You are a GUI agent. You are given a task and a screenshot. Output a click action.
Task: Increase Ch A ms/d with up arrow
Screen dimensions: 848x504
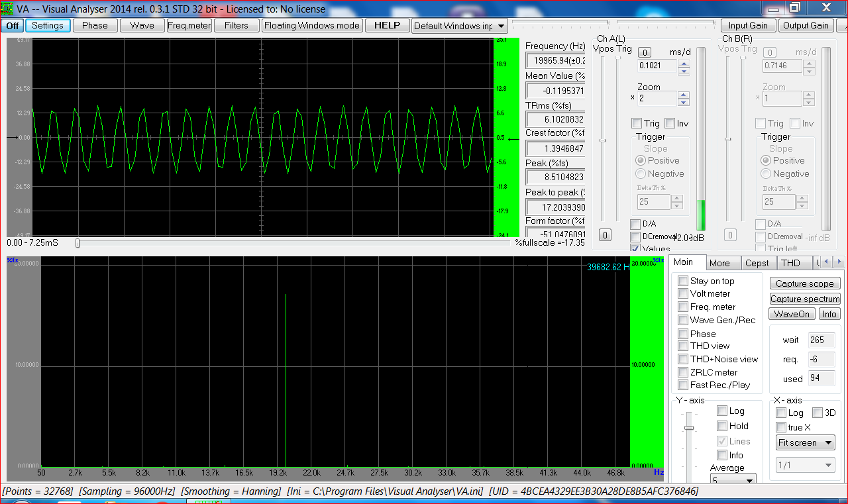tap(684, 63)
